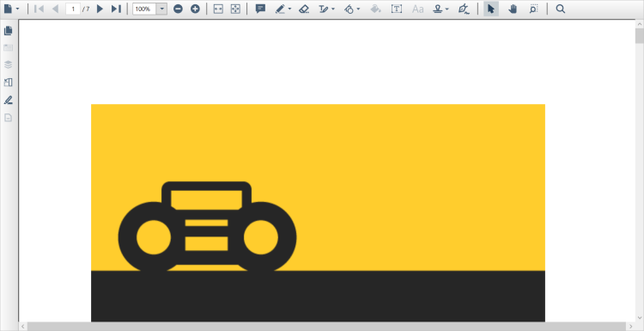Viewport: 644px width, 331px height.
Task: Select the shapes drawing tool
Action: (349, 9)
